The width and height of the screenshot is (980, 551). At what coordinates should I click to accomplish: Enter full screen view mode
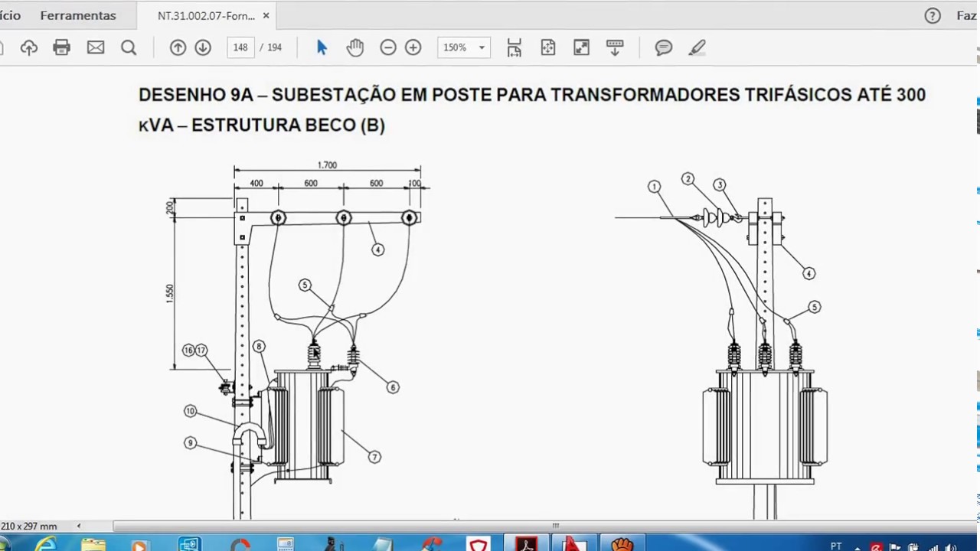pos(582,47)
